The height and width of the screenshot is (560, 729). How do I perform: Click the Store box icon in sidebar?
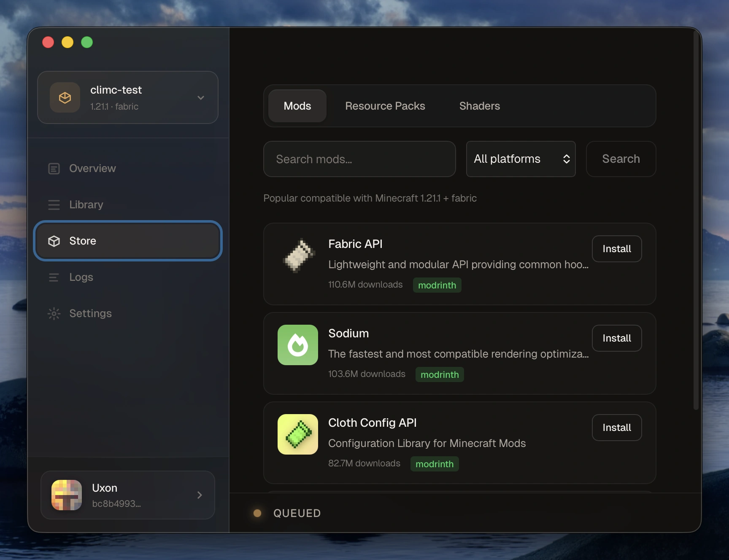click(x=54, y=241)
